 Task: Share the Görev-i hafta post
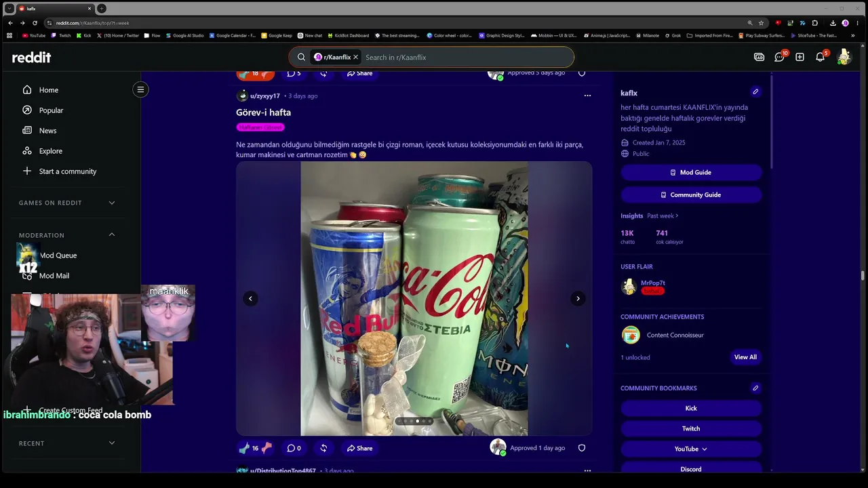pos(359,448)
